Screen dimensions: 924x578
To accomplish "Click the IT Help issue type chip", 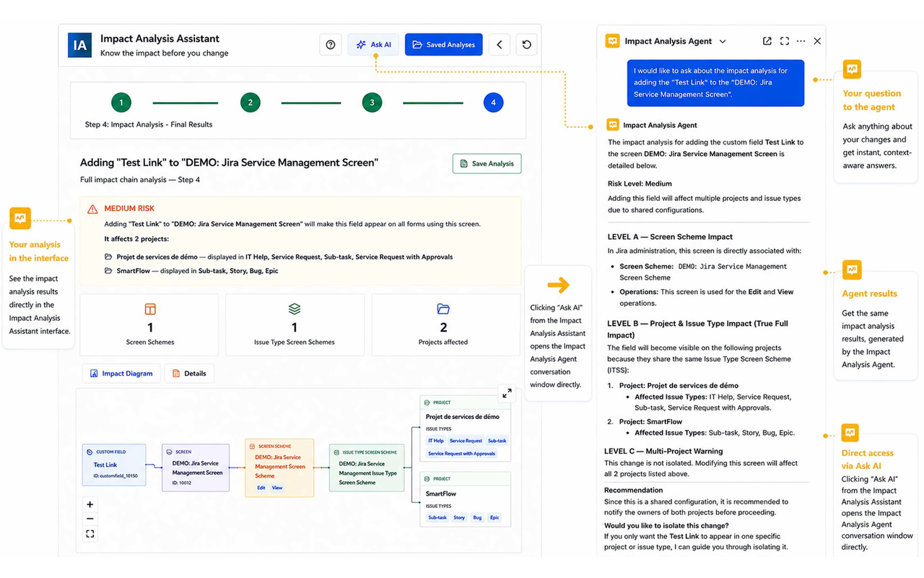I will (x=436, y=441).
